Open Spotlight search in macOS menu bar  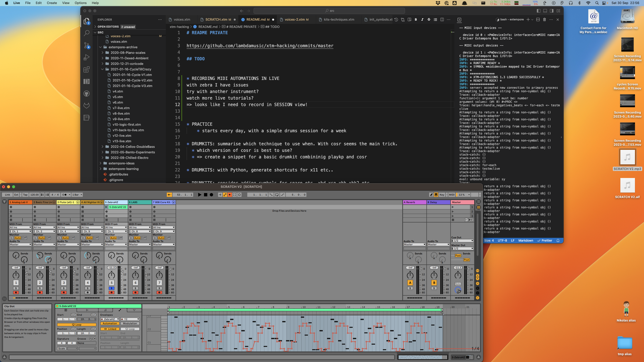click(x=597, y=3)
